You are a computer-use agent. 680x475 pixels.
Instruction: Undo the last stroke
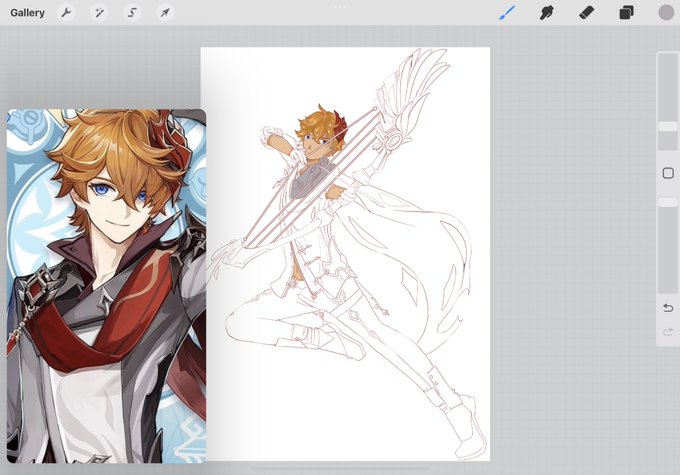coord(668,308)
